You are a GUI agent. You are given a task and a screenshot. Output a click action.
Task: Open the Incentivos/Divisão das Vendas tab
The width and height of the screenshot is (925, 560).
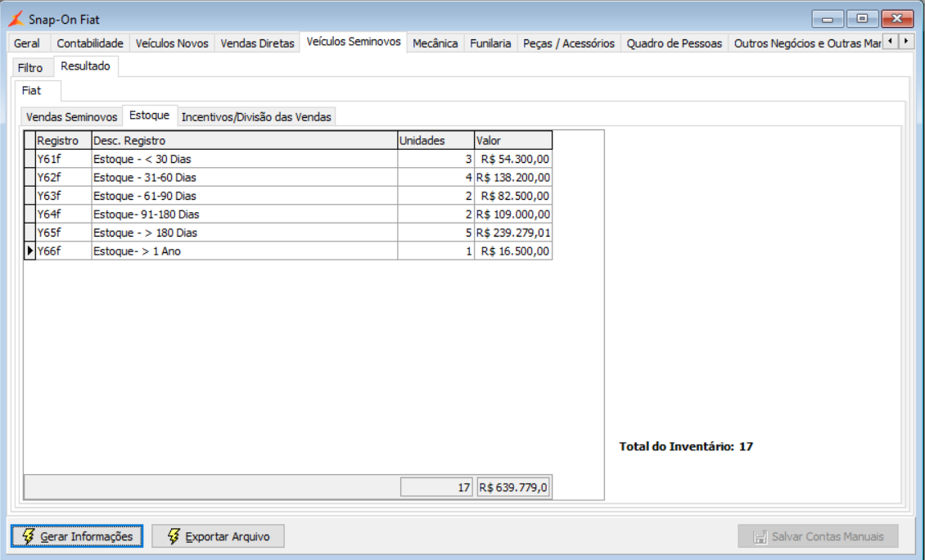(256, 117)
